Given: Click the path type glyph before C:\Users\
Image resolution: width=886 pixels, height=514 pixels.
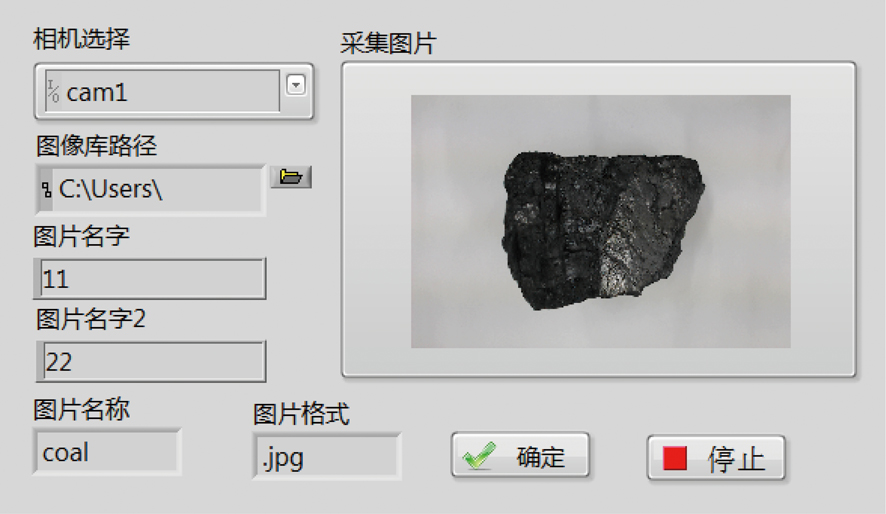Looking at the screenshot, I should pyautogui.click(x=46, y=190).
